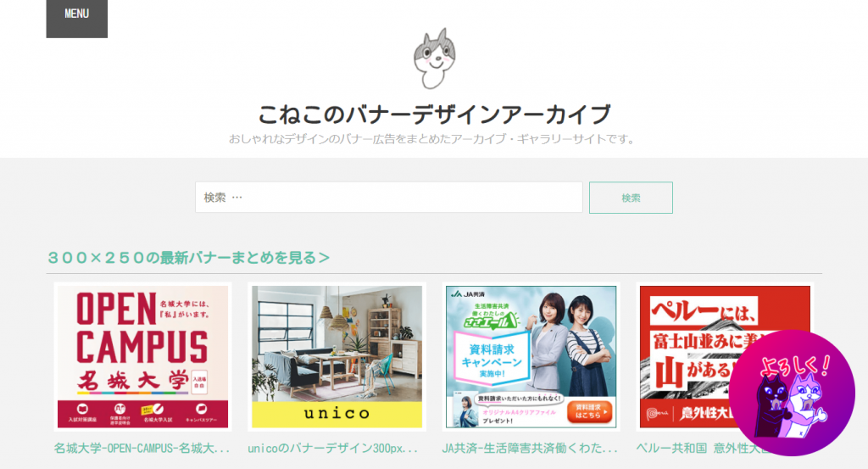Click the キャンパスツアー icon in 名城大学 banner

click(x=201, y=413)
